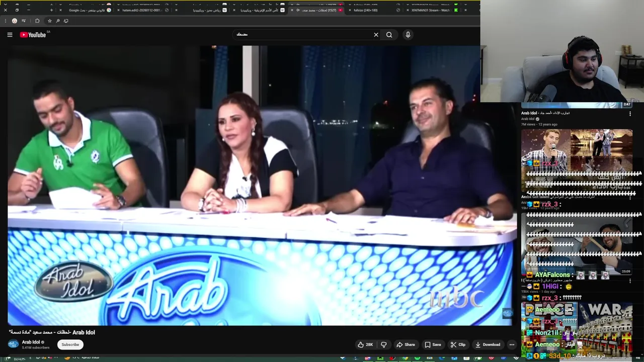
Task: Subscribe to the Arab Idol channel
Action: (x=70, y=344)
